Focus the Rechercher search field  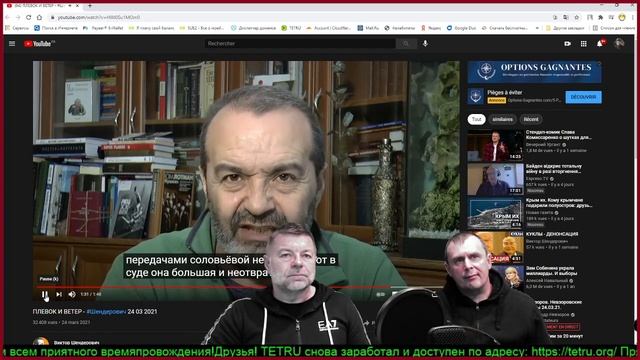[x=300, y=43]
